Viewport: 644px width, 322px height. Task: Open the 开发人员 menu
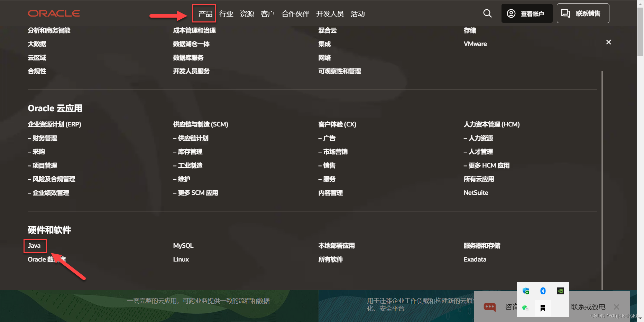click(330, 14)
